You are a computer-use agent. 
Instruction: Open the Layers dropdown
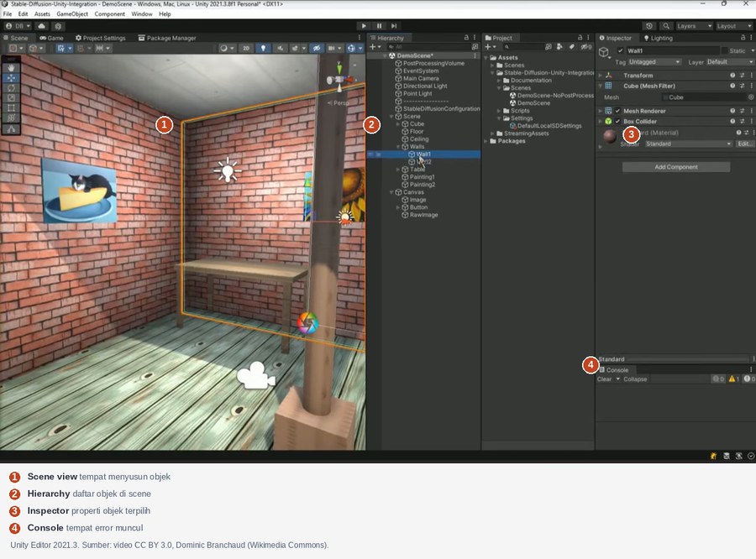694,26
